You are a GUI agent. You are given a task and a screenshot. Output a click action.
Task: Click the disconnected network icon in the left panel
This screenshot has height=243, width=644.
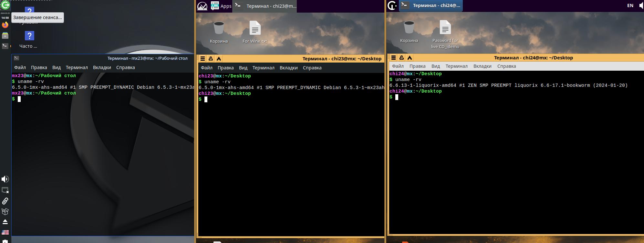click(x=5, y=190)
